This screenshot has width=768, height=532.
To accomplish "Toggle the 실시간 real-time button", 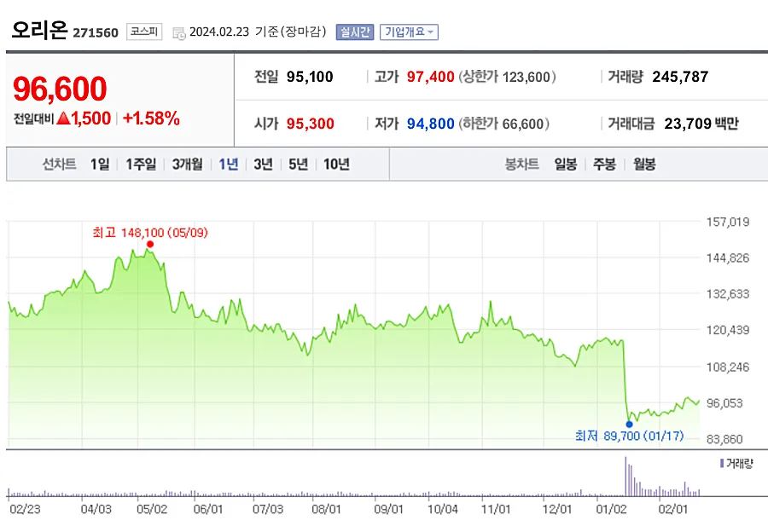I will [x=355, y=32].
